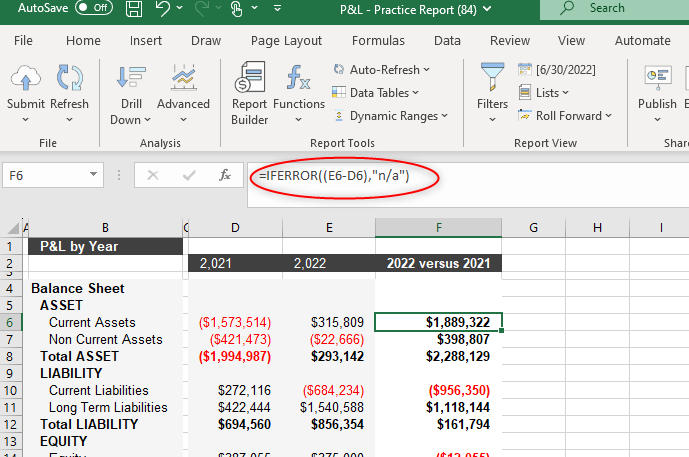This screenshot has height=457, width=689.
Task: Switch to the Page Layout tab
Action: click(x=286, y=41)
